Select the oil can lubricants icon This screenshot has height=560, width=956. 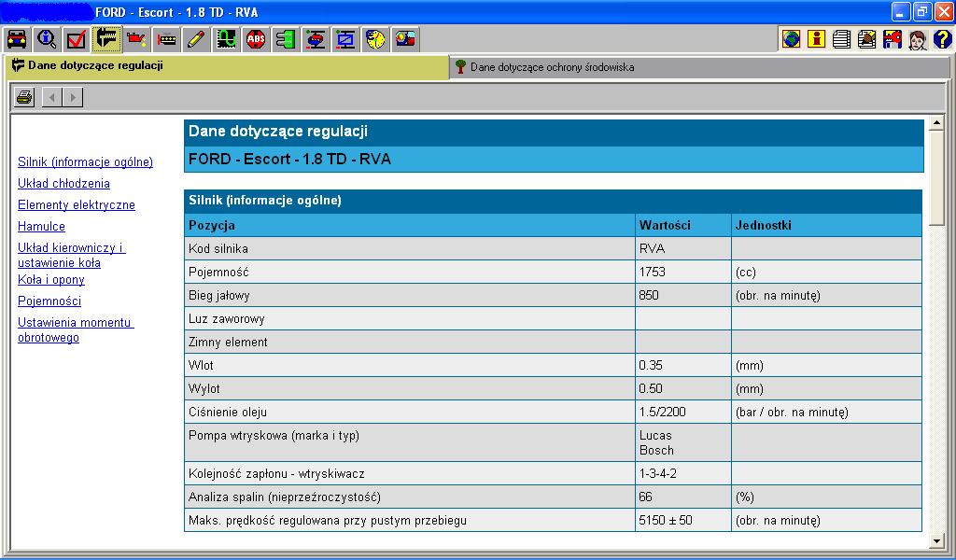click(136, 39)
